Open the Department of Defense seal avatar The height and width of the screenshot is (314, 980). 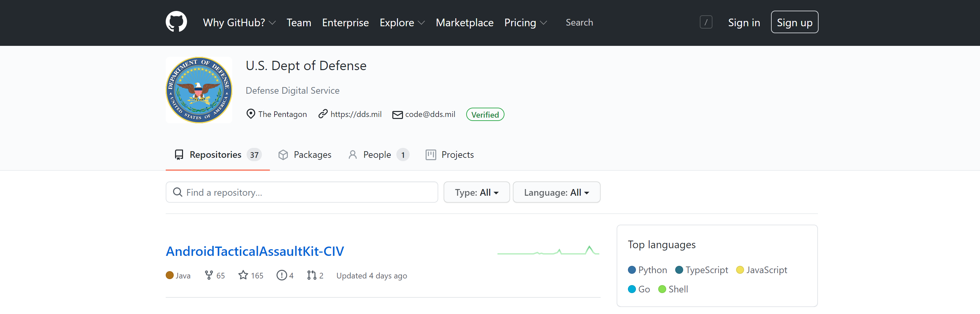(x=199, y=90)
